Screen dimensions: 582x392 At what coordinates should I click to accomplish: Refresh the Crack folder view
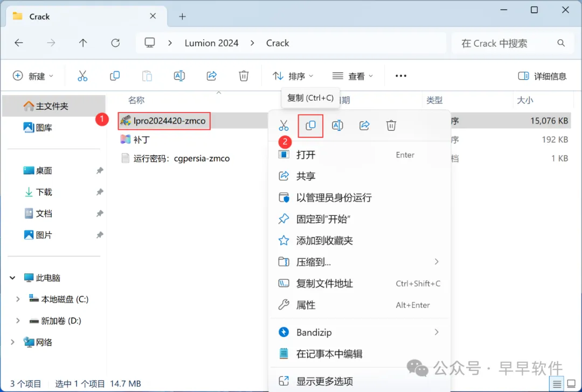115,43
